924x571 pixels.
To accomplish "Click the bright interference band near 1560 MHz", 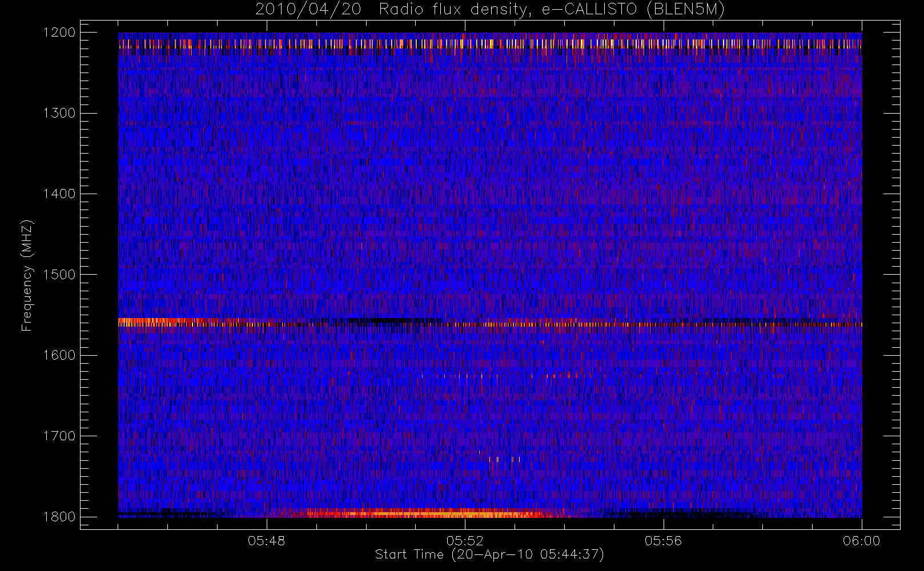I will click(x=490, y=323).
